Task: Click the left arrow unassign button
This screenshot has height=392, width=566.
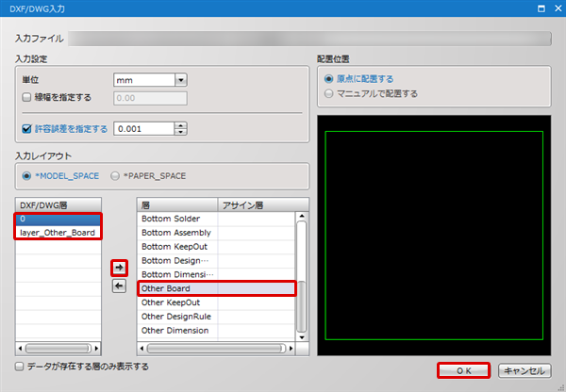Action: pos(119,286)
